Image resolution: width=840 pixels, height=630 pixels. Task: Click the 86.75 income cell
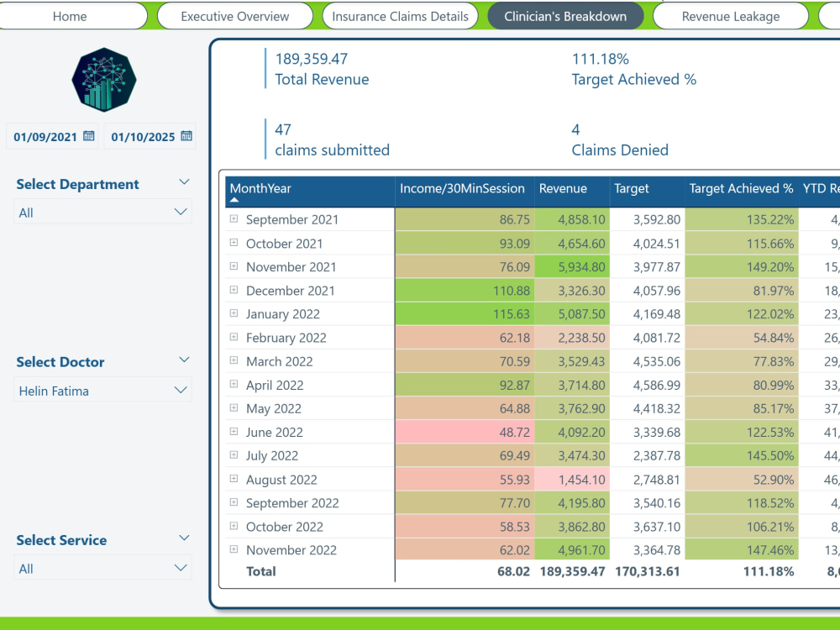pos(465,219)
